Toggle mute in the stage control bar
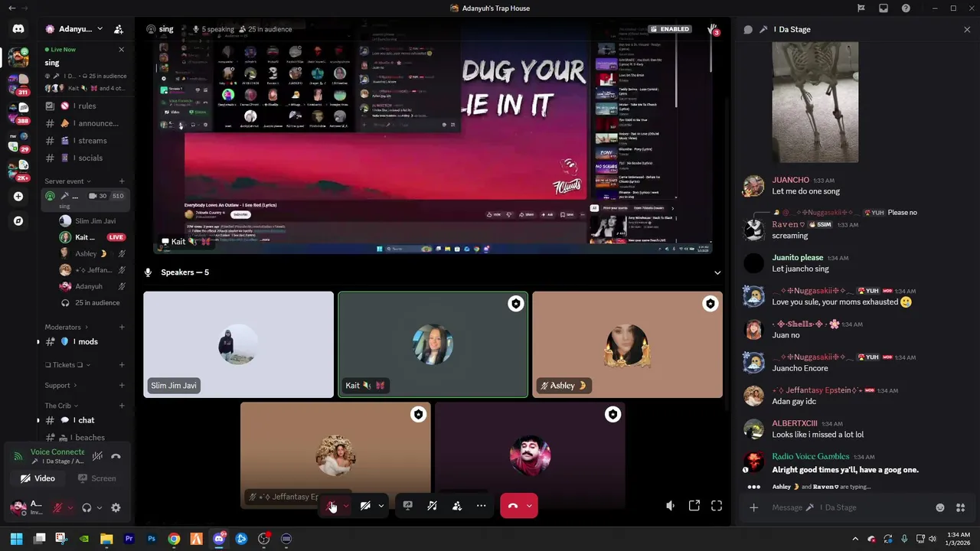980x551 pixels. pos(332,506)
